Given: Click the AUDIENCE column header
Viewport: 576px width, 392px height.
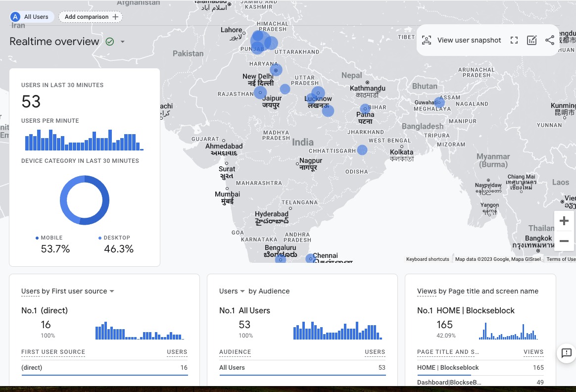Looking at the screenshot, I should (235, 352).
